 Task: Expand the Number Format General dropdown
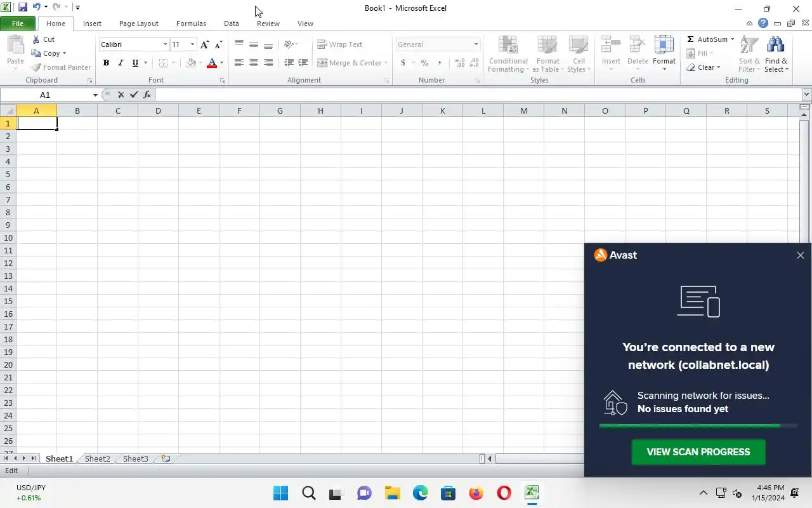[476, 44]
